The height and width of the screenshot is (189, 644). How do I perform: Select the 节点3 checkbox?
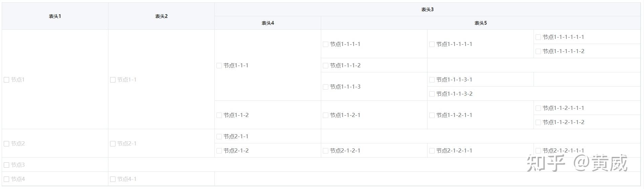pos(6,165)
